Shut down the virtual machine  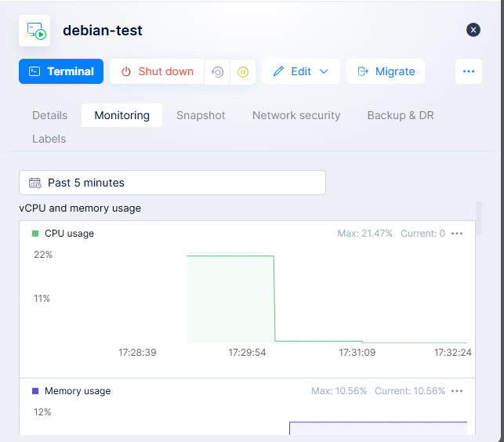tap(157, 71)
